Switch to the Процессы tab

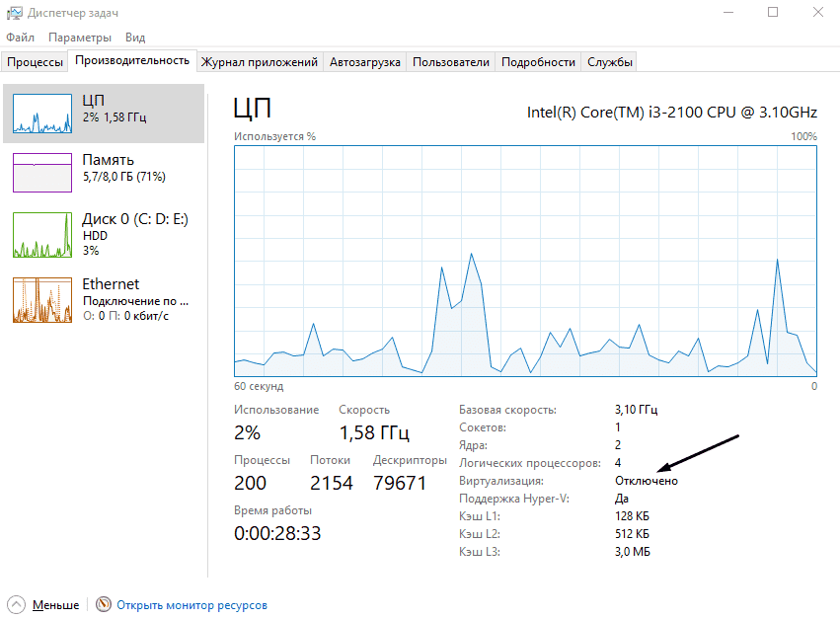point(35,62)
